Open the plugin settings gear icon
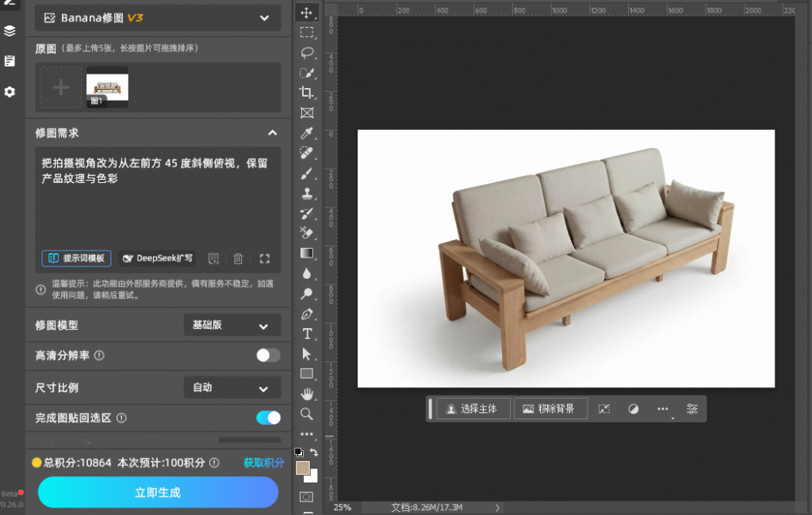 click(x=10, y=92)
